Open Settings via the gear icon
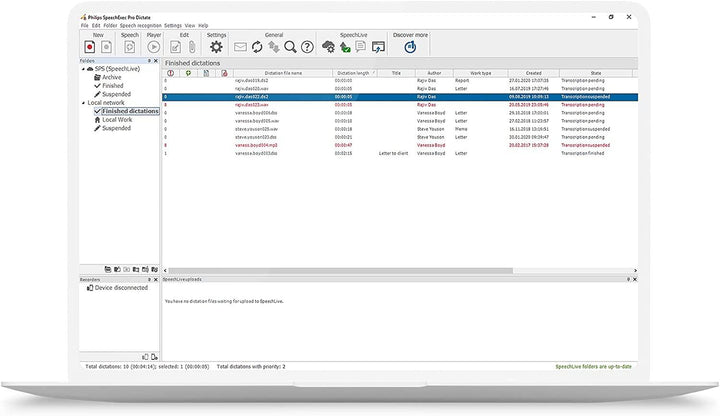 pos(216,47)
